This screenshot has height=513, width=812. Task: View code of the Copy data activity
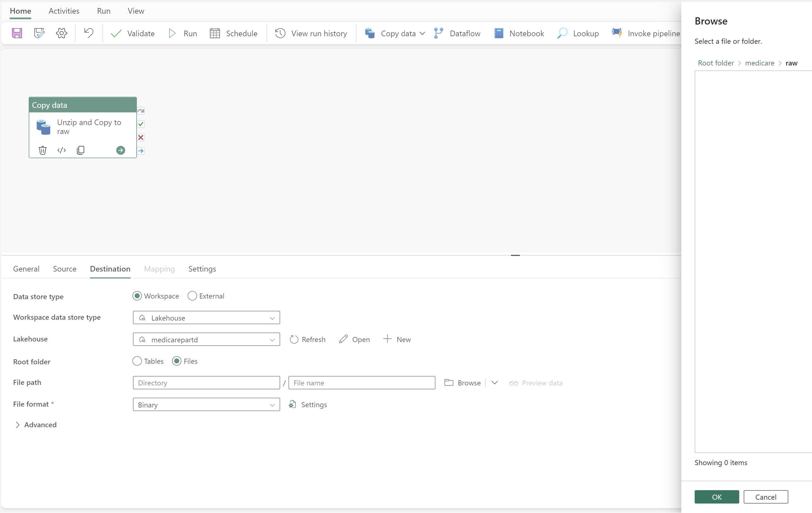tap(61, 150)
